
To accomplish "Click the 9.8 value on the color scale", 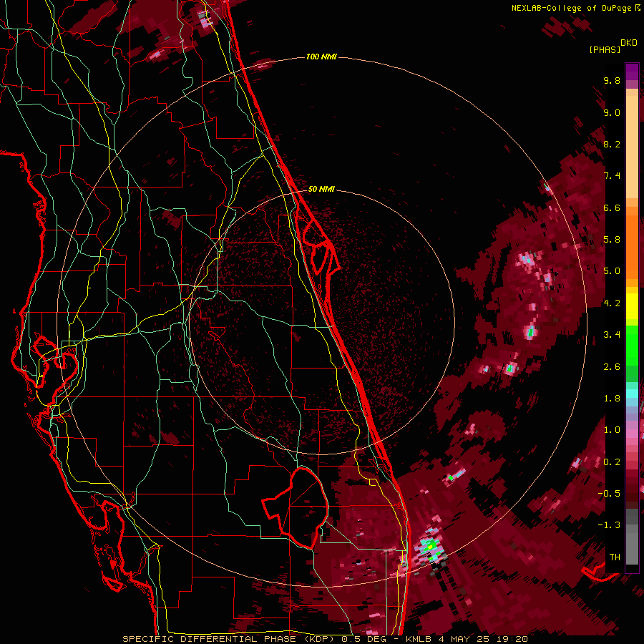I will tap(612, 81).
